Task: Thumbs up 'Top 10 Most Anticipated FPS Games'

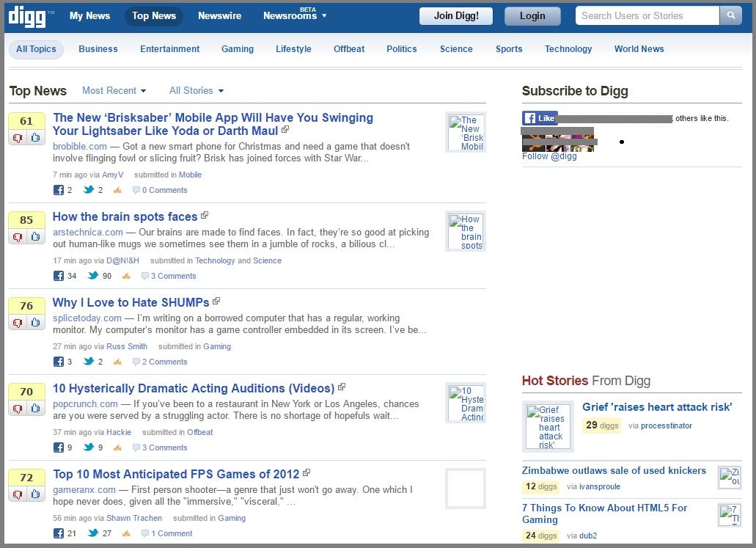Action: 36,495
